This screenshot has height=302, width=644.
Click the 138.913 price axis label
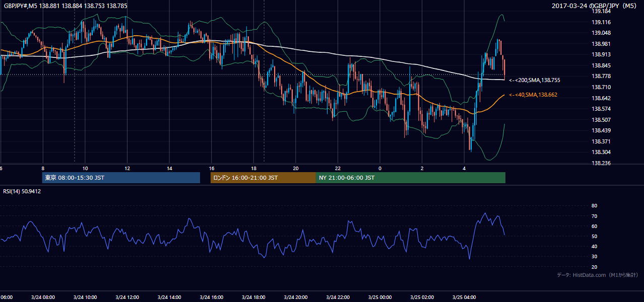click(601, 54)
